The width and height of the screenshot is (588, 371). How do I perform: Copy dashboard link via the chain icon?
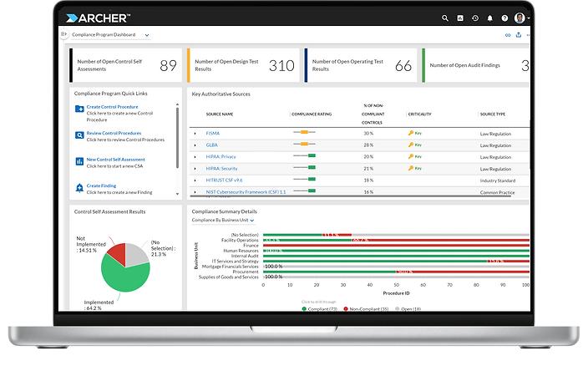pos(508,35)
